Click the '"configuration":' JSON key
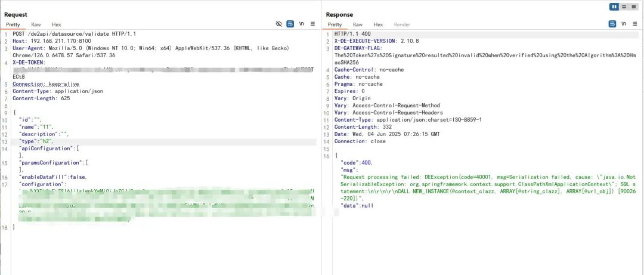Screen dimensions: 644x275 tap(43, 184)
